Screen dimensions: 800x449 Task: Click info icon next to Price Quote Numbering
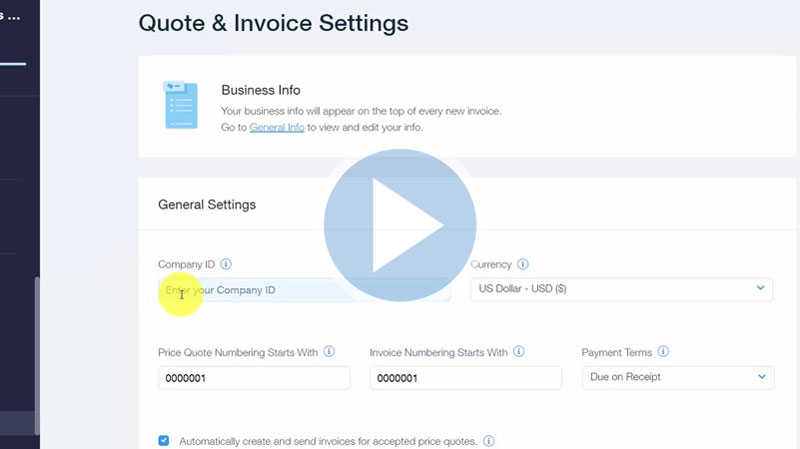(x=329, y=352)
